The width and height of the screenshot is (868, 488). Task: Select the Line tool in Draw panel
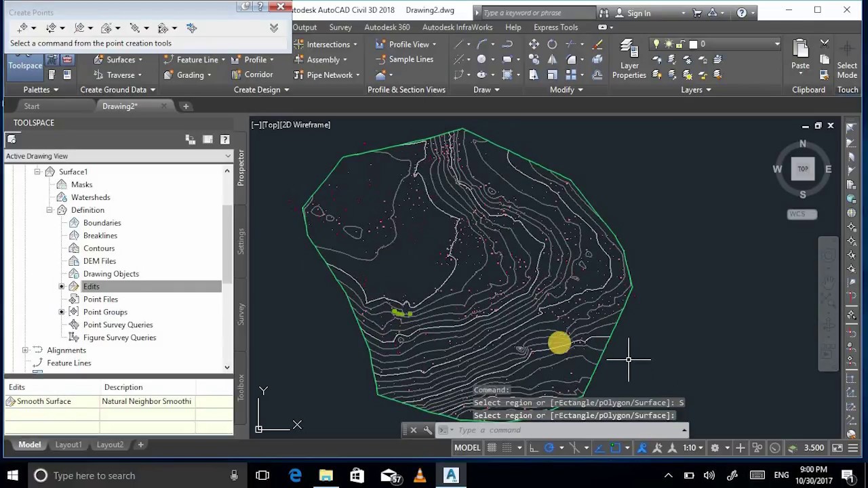459,45
